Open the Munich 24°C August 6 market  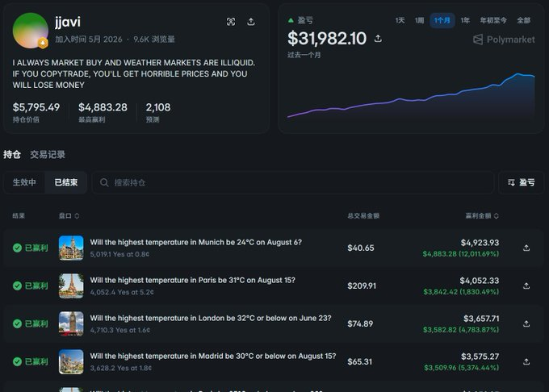[x=195, y=242]
